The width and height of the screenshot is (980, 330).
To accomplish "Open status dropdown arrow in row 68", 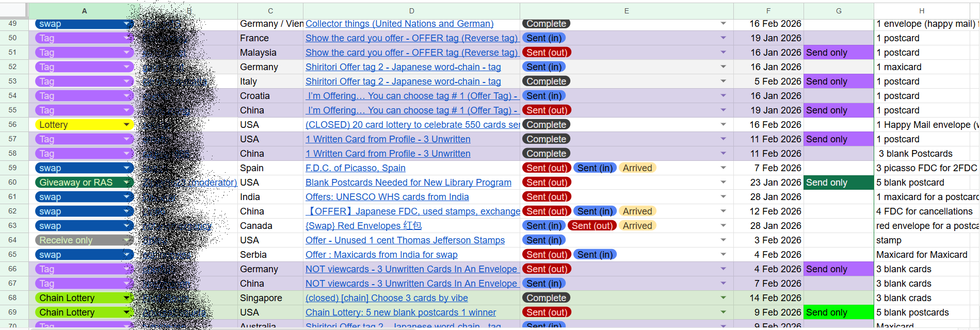I will pos(723,298).
